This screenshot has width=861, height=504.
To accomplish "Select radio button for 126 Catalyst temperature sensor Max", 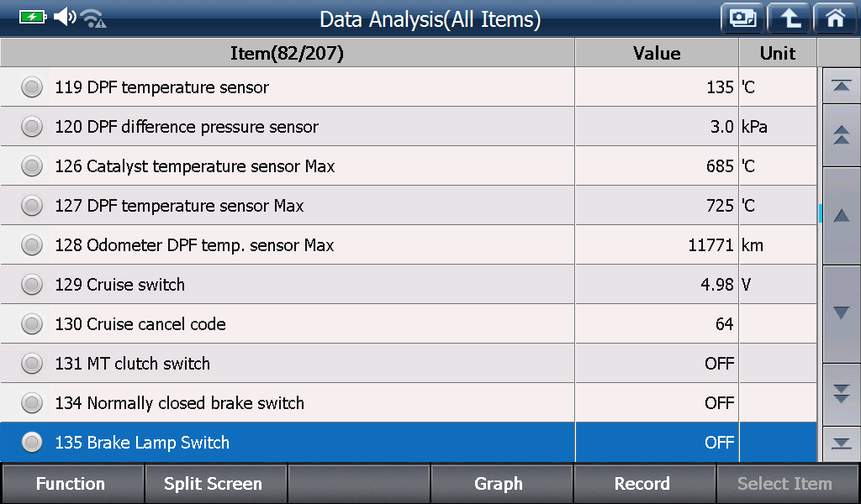I will click(32, 166).
